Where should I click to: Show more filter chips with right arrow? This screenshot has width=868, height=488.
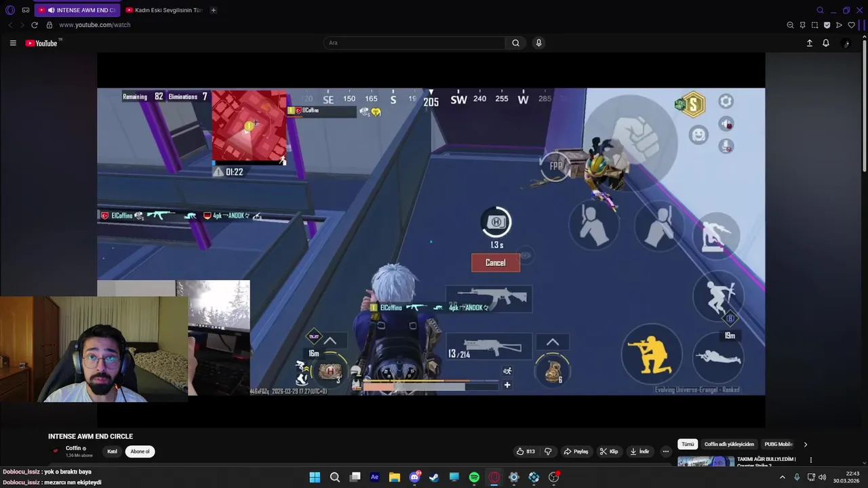(806, 445)
